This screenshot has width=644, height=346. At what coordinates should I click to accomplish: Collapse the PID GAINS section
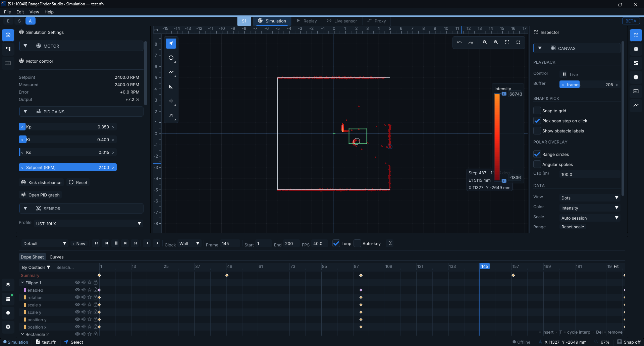pyautogui.click(x=25, y=112)
